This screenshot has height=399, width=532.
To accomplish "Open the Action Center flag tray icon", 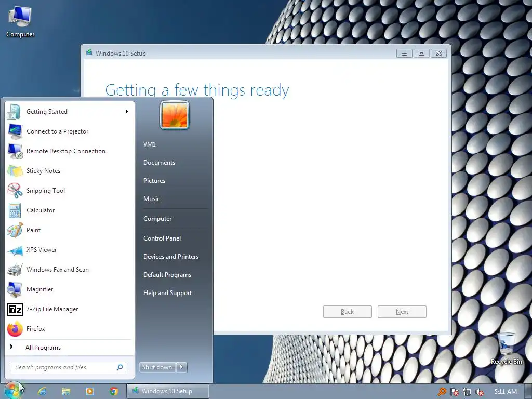I will coord(454,392).
